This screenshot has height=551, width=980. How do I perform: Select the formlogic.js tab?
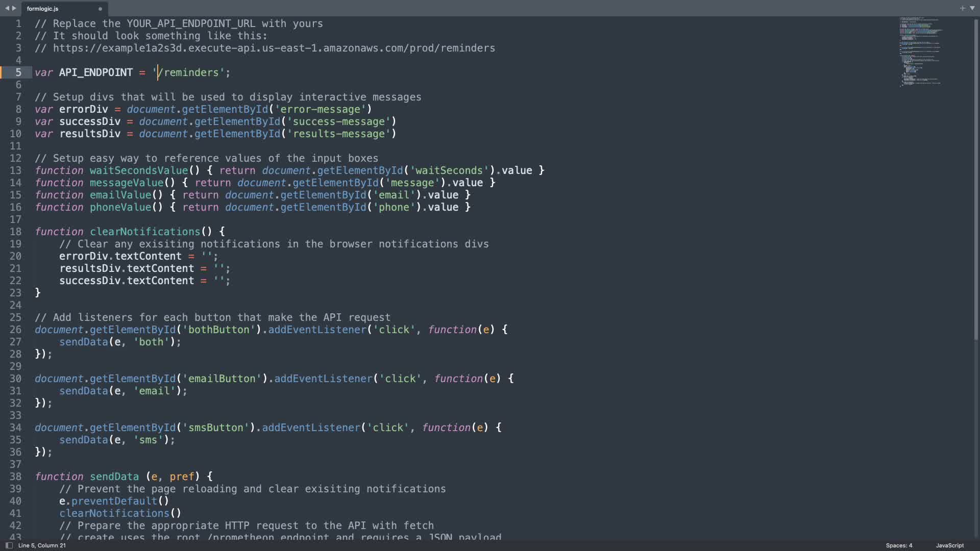[x=43, y=9]
